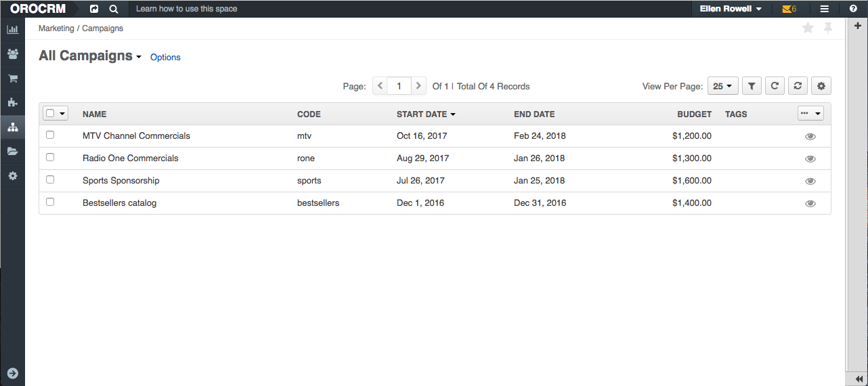This screenshot has height=386, width=868.
Task: Sort by the Budget column header
Action: (x=694, y=114)
